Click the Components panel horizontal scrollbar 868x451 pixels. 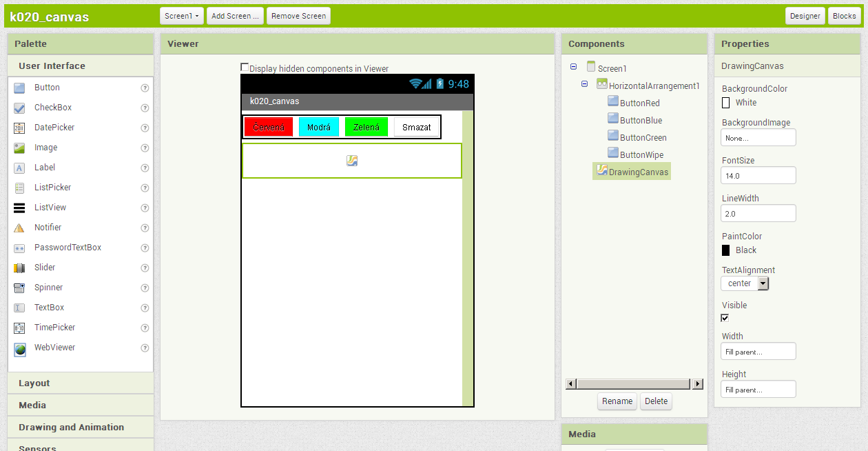[634, 384]
